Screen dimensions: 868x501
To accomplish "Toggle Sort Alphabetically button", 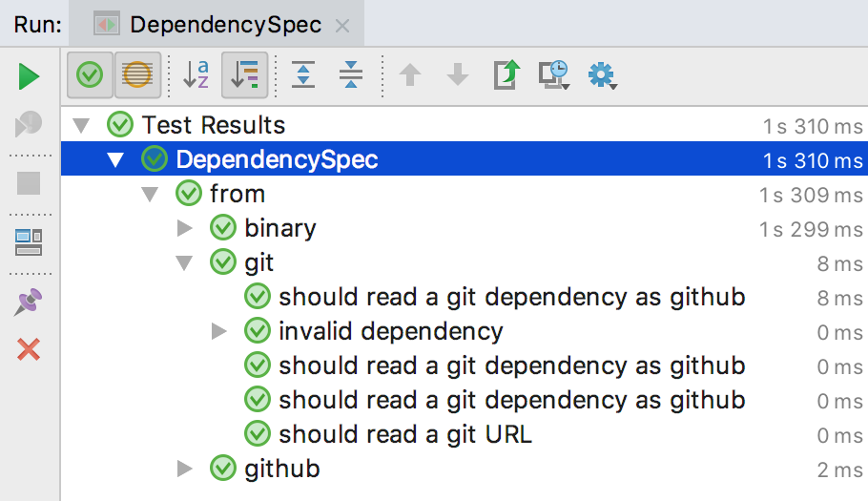I will click(x=196, y=74).
